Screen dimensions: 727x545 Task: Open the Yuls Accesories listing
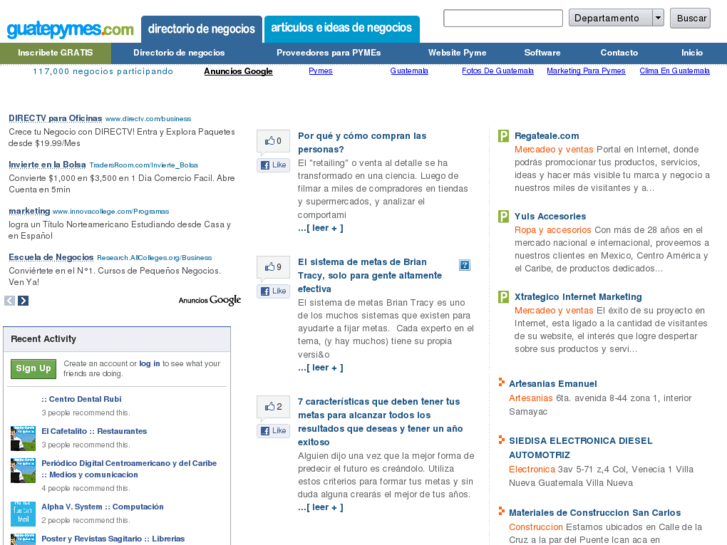[550, 216]
